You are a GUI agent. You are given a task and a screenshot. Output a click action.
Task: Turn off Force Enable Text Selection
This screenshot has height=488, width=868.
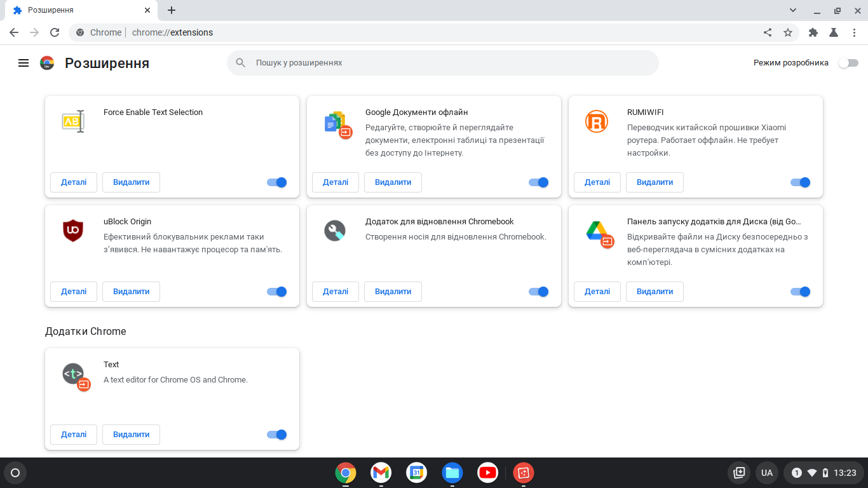(277, 182)
